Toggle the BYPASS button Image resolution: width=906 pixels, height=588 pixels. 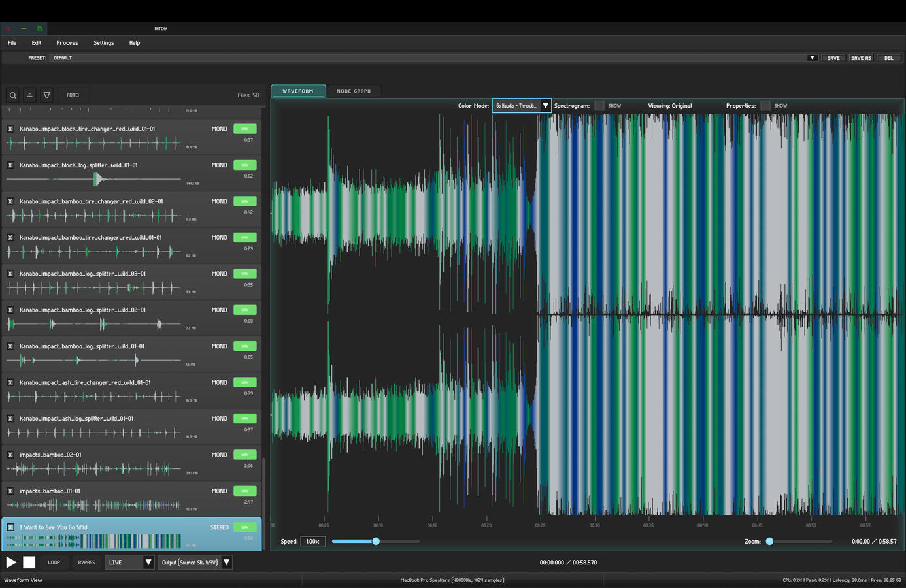86,563
